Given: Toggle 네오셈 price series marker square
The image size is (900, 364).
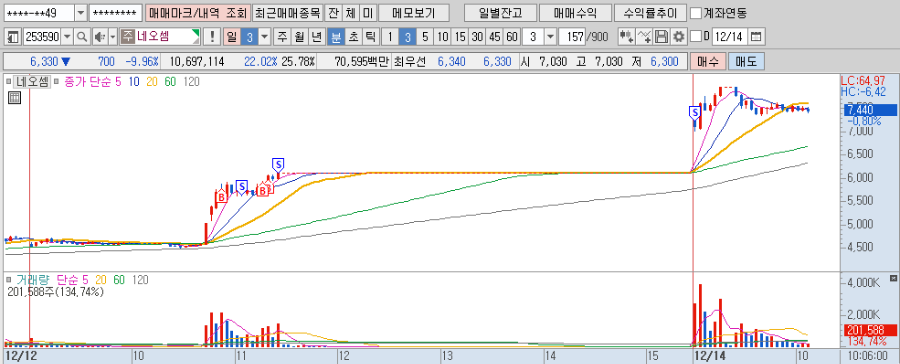Looking at the screenshot, I should pos(9,82).
